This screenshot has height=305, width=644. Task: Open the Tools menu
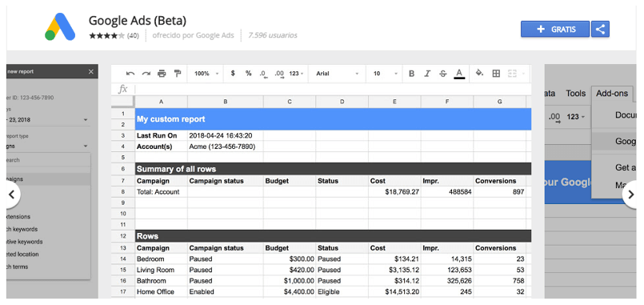click(575, 94)
